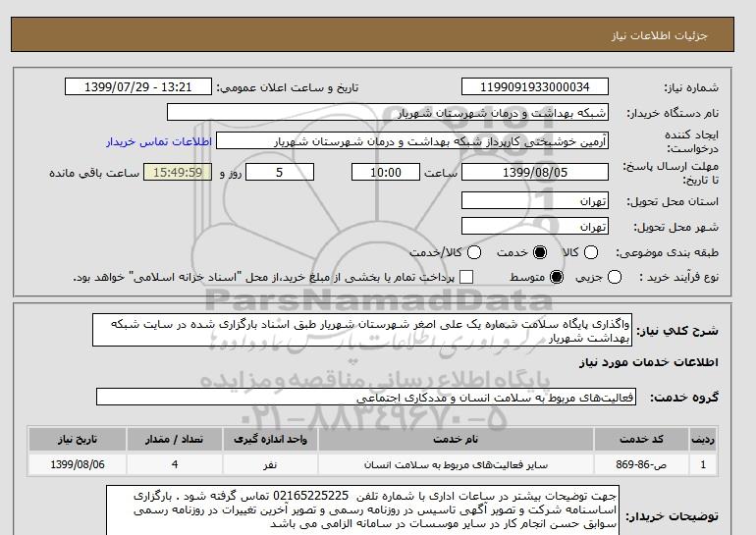Click the نام خدمت column header
This screenshot has width=756, height=535.
pos(456,439)
